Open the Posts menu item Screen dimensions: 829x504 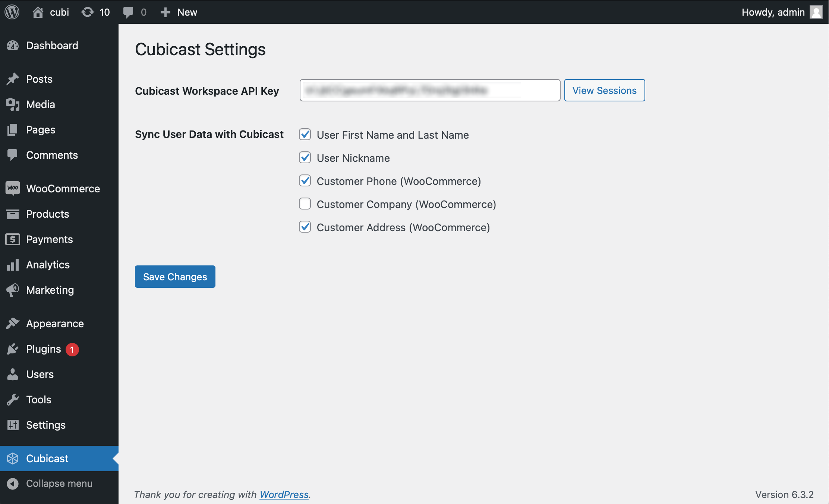pos(59,79)
